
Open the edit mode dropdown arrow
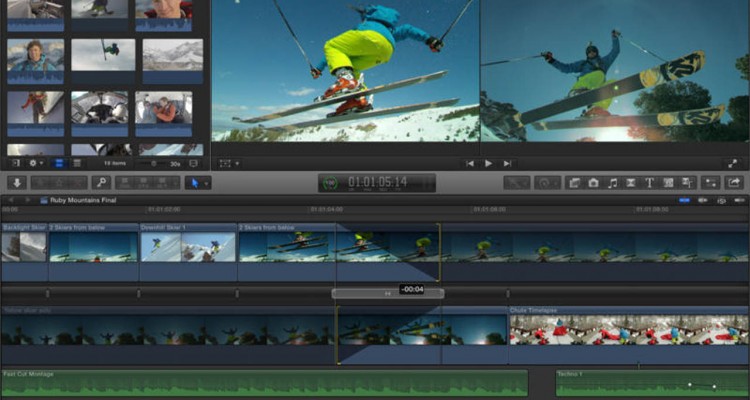tap(176, 183)
